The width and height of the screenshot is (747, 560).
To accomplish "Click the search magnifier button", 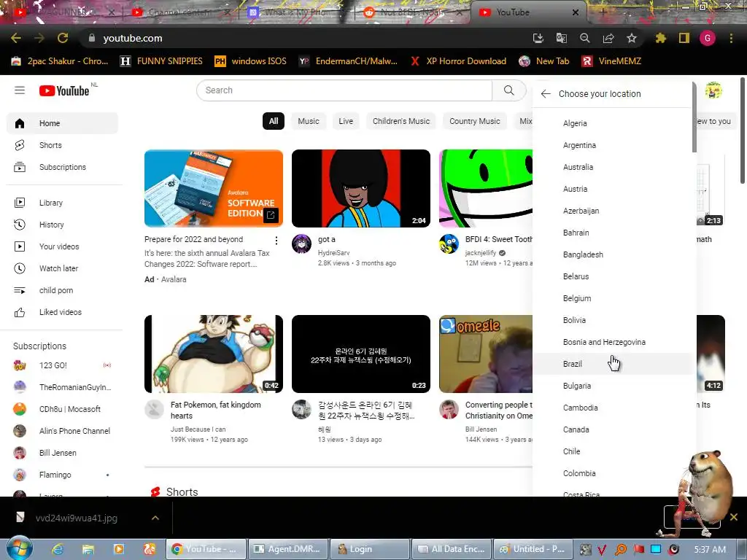I will pyautogui.click(x=508, y=90).
